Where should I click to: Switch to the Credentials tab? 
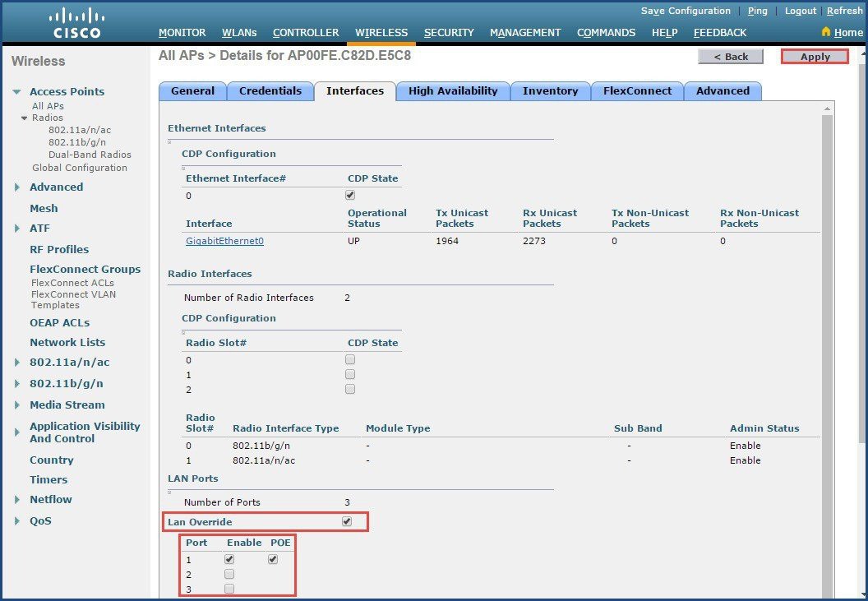(270, 91)
